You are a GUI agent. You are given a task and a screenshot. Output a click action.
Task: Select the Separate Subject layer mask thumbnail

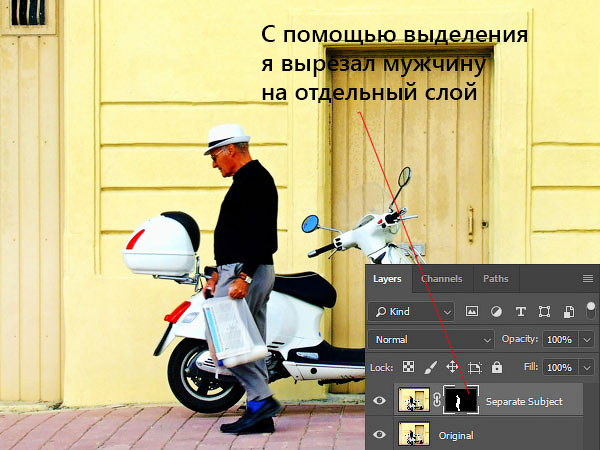coord(461,401)
